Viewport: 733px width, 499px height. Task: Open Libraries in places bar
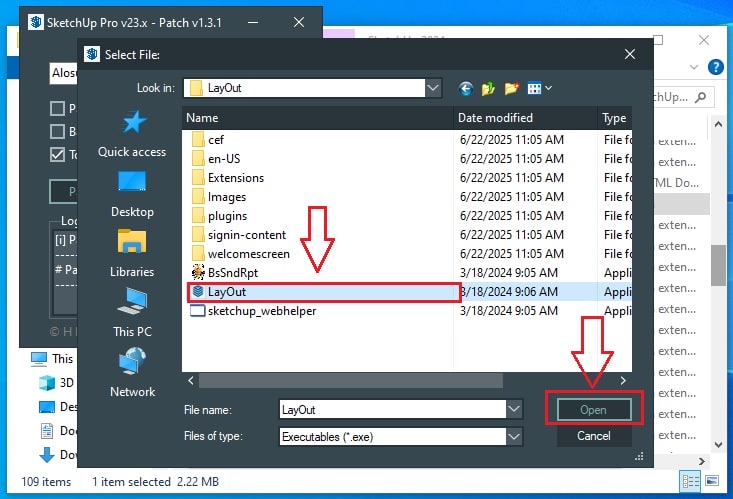point(132,254)
